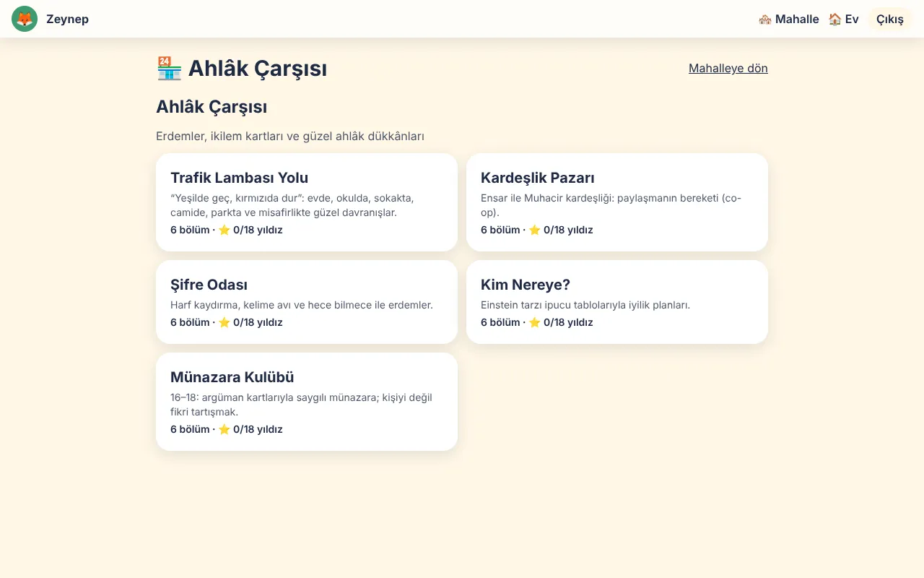Click the star icon in Kardeşlik Pazarı card
The image size is (924, 578).
(535, 230)
